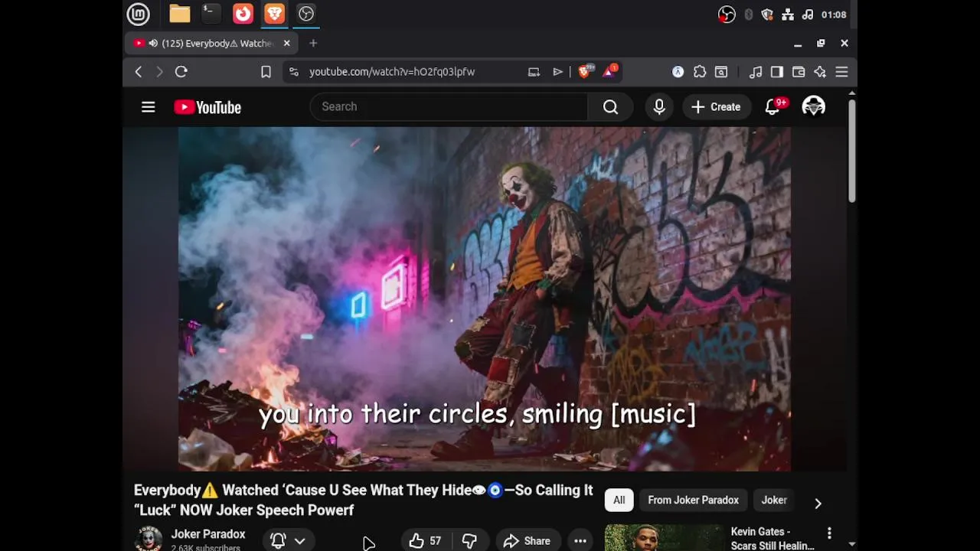Open the Brave main hamburger menu
The image size is (980, 551).
tap(841, 72)
